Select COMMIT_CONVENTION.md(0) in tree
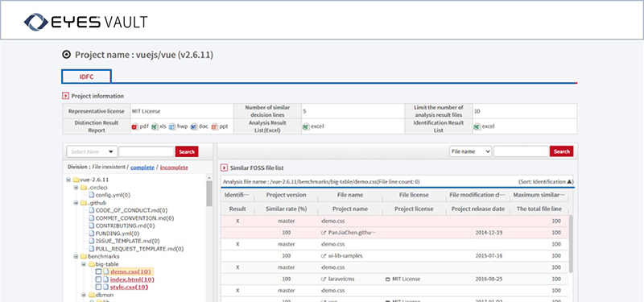Viewport: 644px width, 302px height. [134, 218]
